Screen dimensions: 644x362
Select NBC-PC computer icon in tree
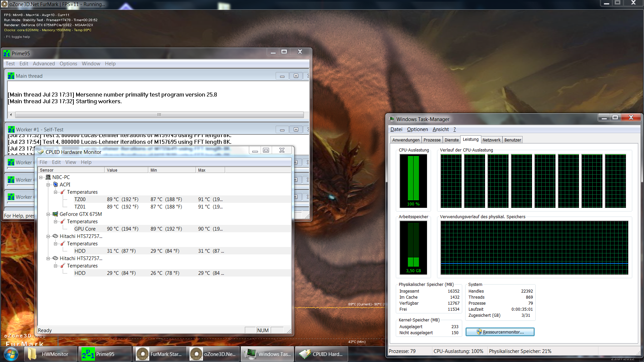click(x=48, y=177)
